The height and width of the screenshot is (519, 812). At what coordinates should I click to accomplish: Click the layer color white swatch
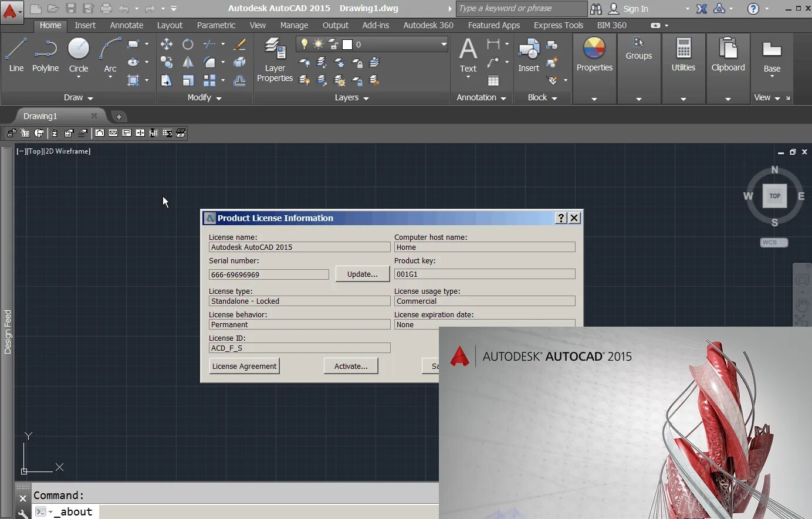click(x=347, y=45)
